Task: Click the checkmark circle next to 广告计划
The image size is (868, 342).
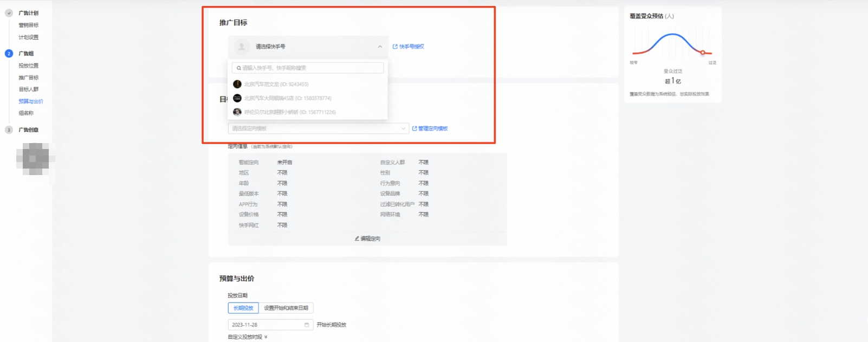Action: pos(9,13)
